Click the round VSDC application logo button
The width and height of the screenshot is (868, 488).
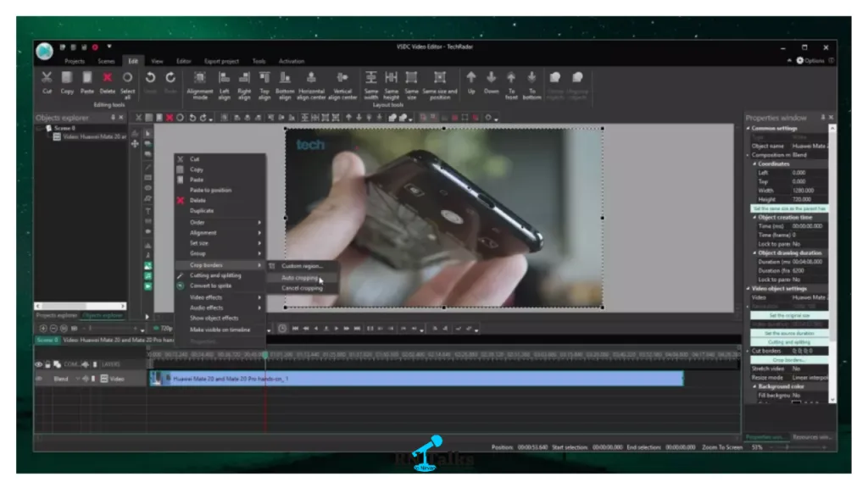coord(45,52)
